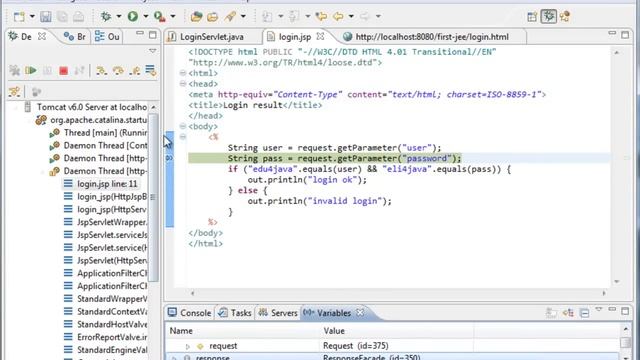This screenshot has width=640, height=360.
Task: Open the Run configurations dropdown arrow
Action: [145, 17]
